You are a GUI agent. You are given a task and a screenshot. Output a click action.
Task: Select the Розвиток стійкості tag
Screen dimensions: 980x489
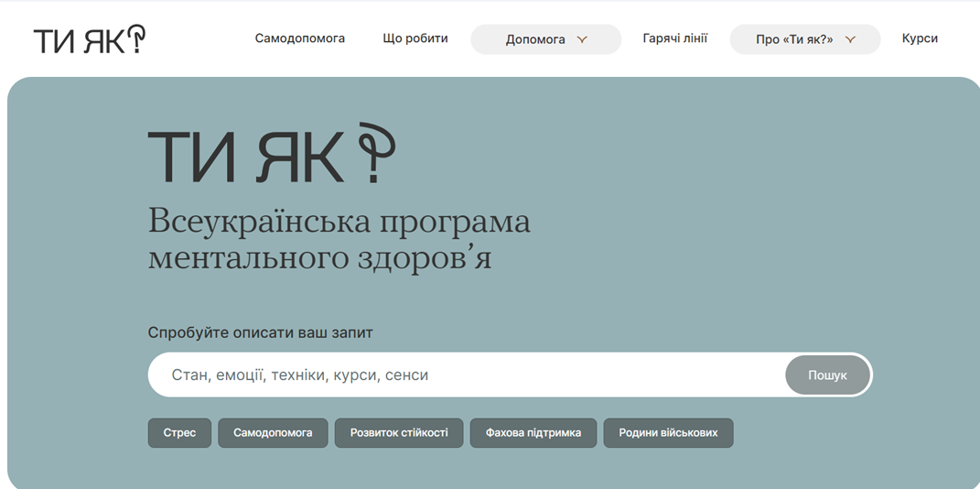tap(399, 433)
